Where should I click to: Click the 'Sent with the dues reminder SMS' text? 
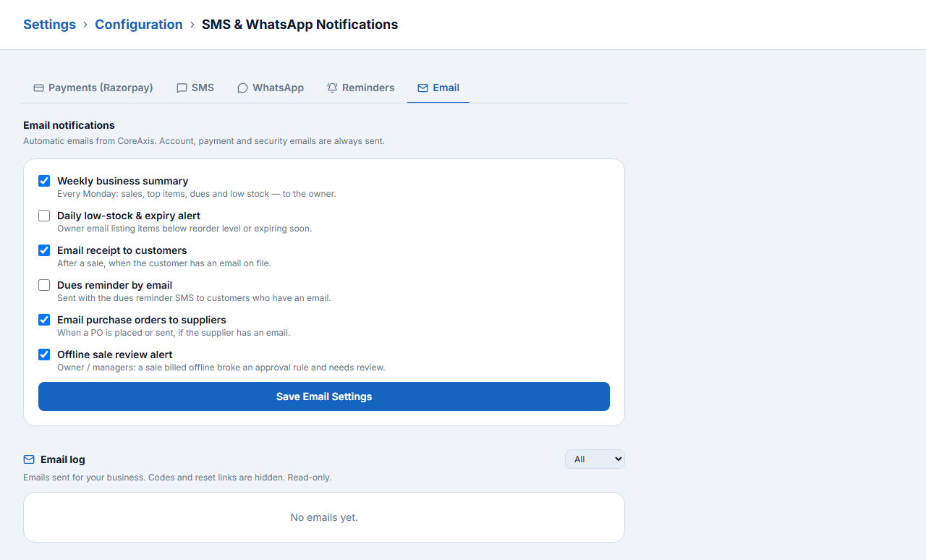[x=194, y=298]
